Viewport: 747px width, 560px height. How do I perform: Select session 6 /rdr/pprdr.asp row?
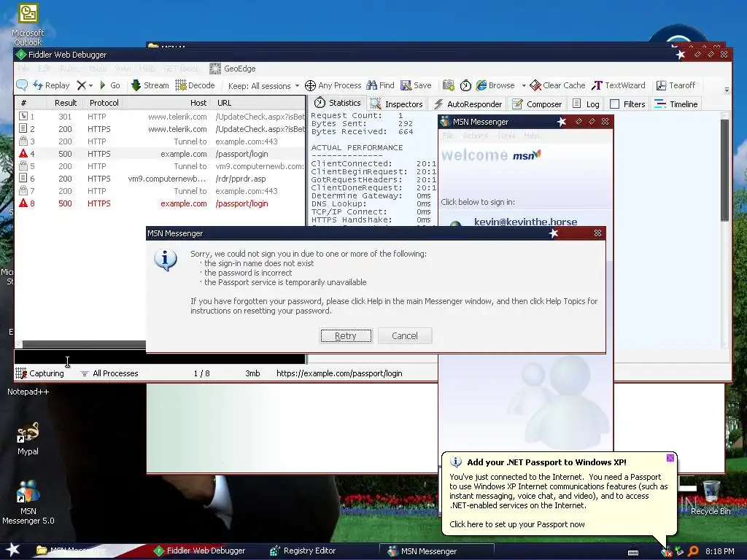[x=160, y=179]
